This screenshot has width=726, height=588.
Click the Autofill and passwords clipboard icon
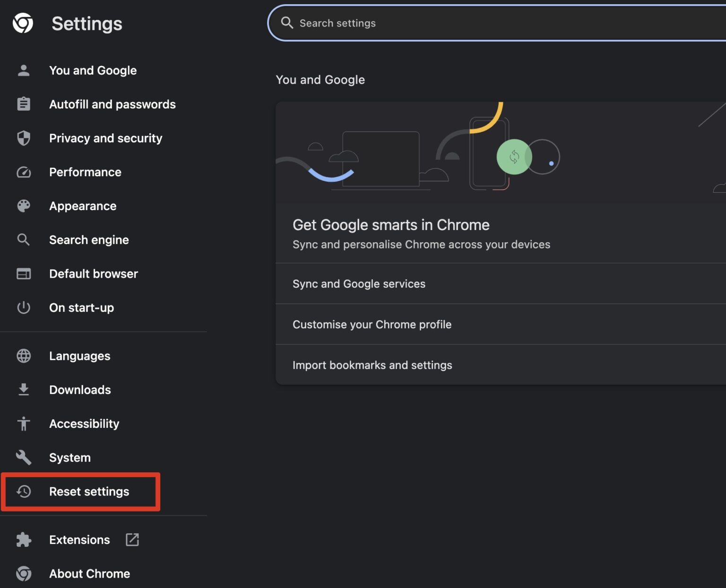(x=23, y=104)
